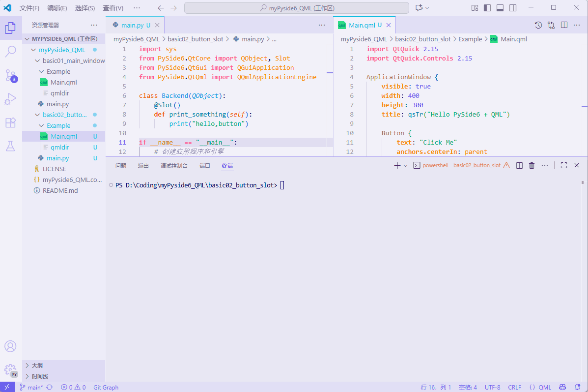The width and height of the screenshot is (588, 392).
Task: Click the terminal warning triangle icon
Action: pyautogui.click(x=506, y=165)
